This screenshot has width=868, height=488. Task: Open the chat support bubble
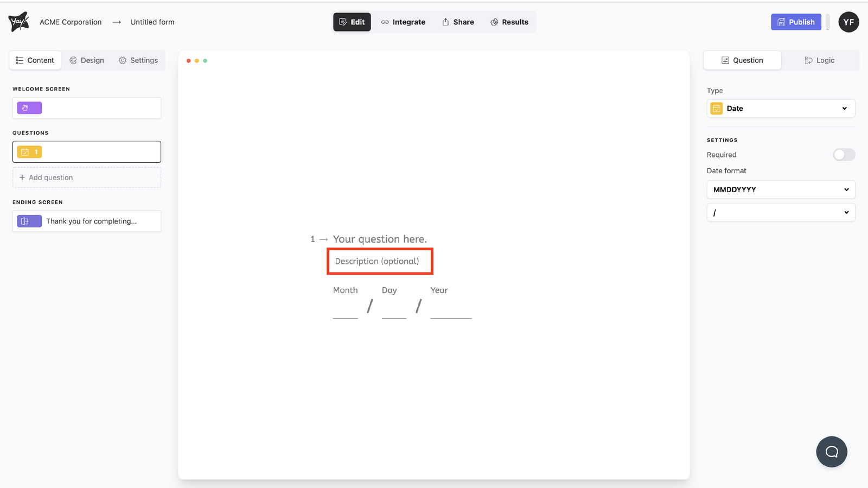[x=831, y=452]
